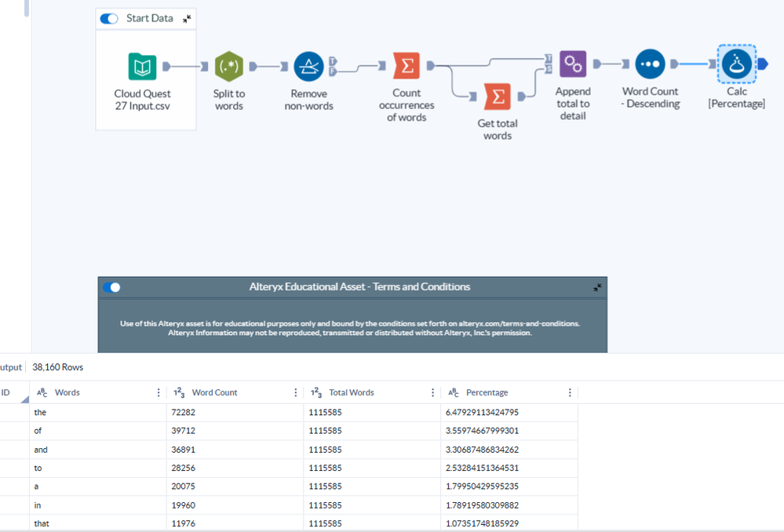Click the Count occurrences of words summarize tool
Viewport: 784px width, 532px height.
[x=407, y=67]
